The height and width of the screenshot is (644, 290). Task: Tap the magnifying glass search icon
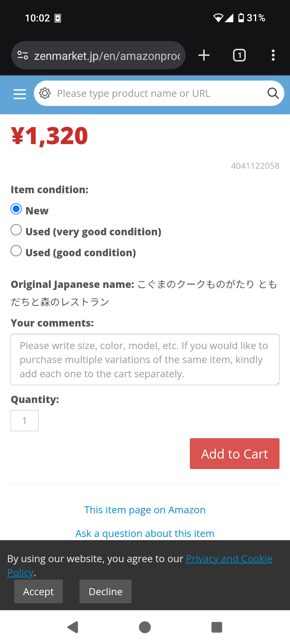[x=273, y=93]
